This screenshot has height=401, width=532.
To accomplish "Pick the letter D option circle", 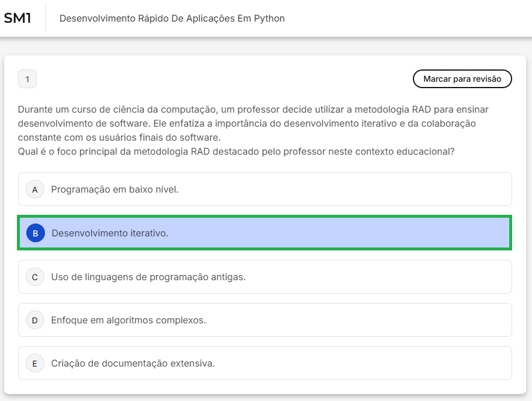I will click(35, 320).
